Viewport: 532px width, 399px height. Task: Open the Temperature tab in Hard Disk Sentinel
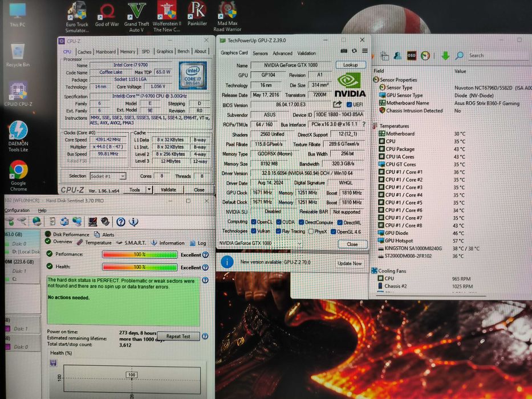(95, 243)
